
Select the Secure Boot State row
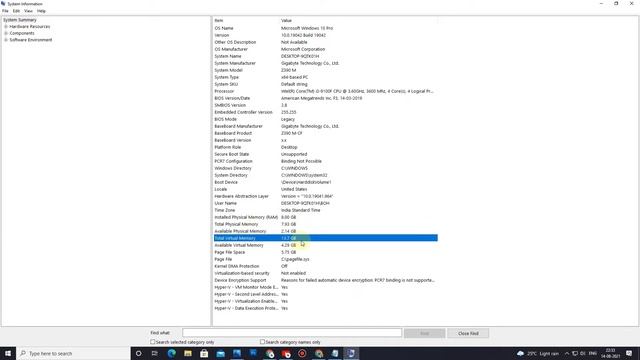point(325,154)
